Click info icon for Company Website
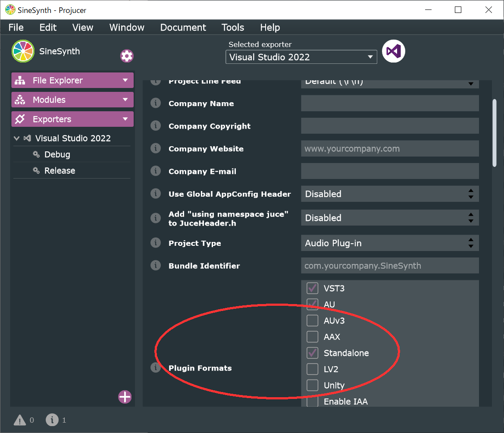Viewport: 504px width, 433px height. (156, 148)
